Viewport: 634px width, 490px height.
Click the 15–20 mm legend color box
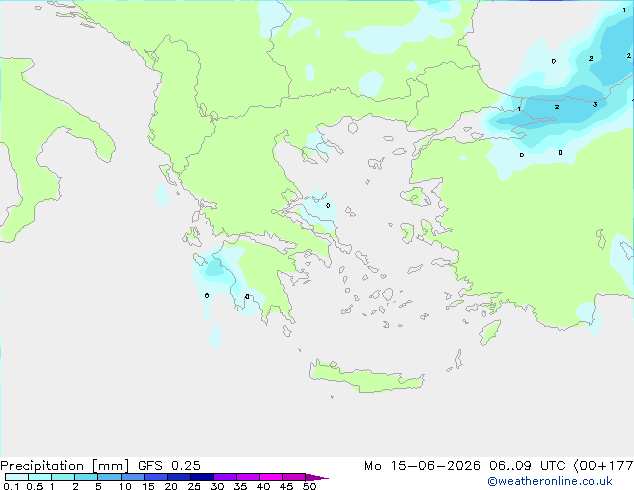[x=155, y=477]
